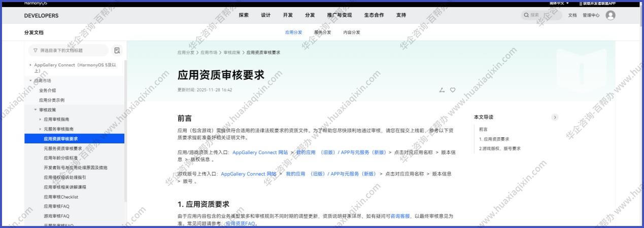The image size is (644, 228).
Task: Open the 探索 top menu
Action: (244, 15)
